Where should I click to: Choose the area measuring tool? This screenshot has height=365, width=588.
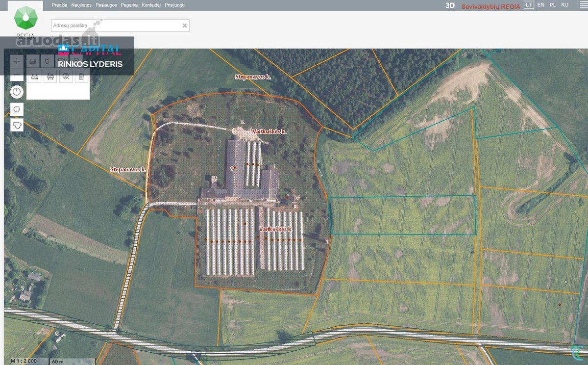[50, 77]
